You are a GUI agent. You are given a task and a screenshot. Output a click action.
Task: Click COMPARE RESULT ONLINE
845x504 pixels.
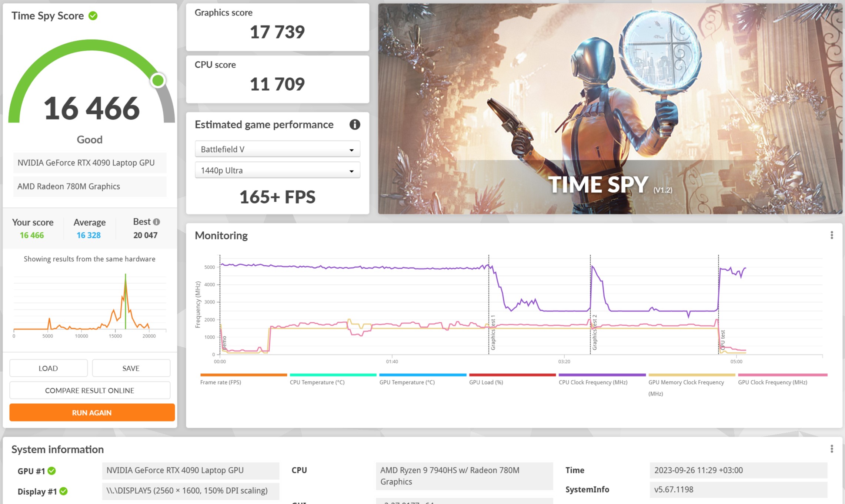tap(90, 390)
